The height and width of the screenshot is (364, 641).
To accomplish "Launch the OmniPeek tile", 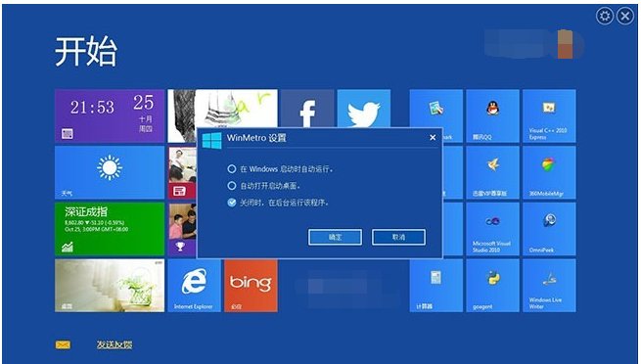I will [549, 229].
